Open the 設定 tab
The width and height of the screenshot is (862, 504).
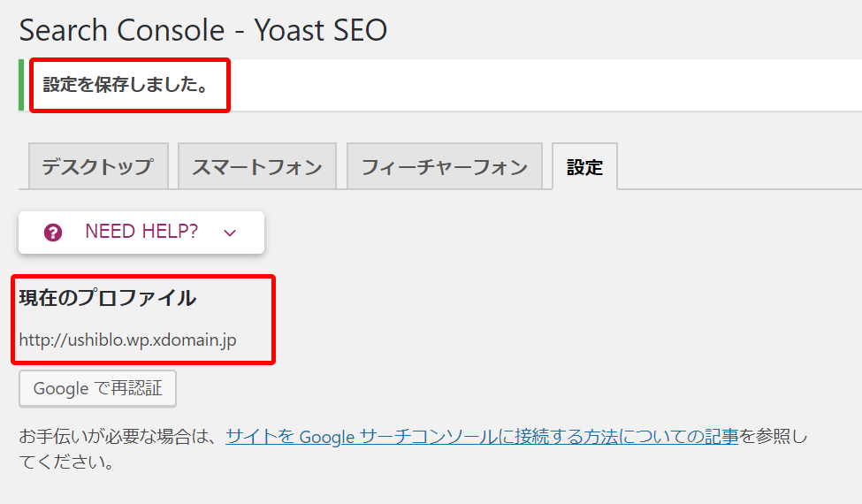tap(585, 166)
